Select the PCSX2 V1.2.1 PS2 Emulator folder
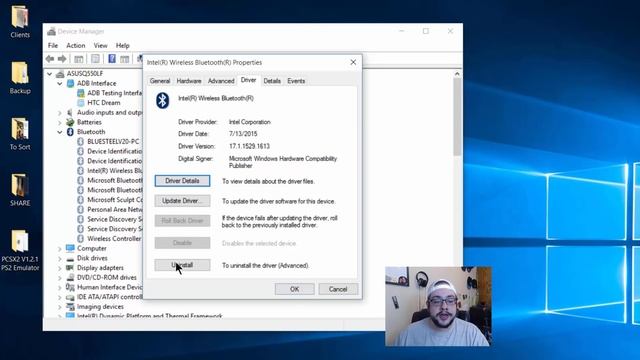This screenshot has height=360, width=640. 20,250
